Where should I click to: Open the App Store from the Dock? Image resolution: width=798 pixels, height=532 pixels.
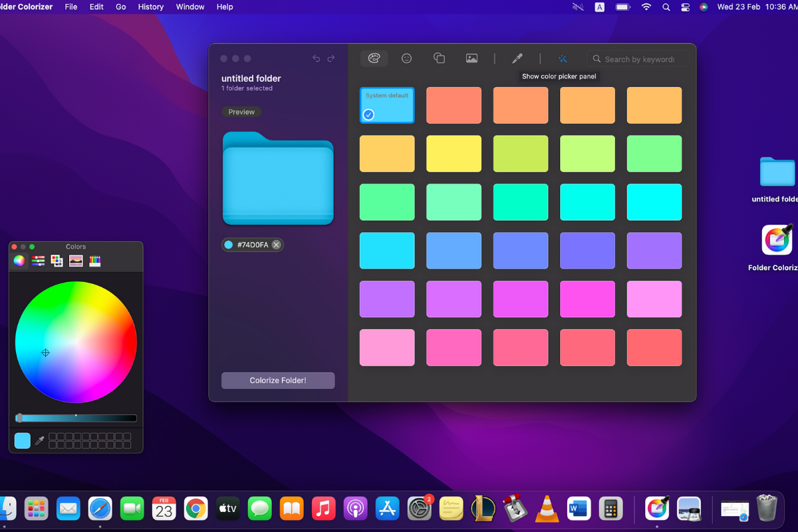point(387,509)
